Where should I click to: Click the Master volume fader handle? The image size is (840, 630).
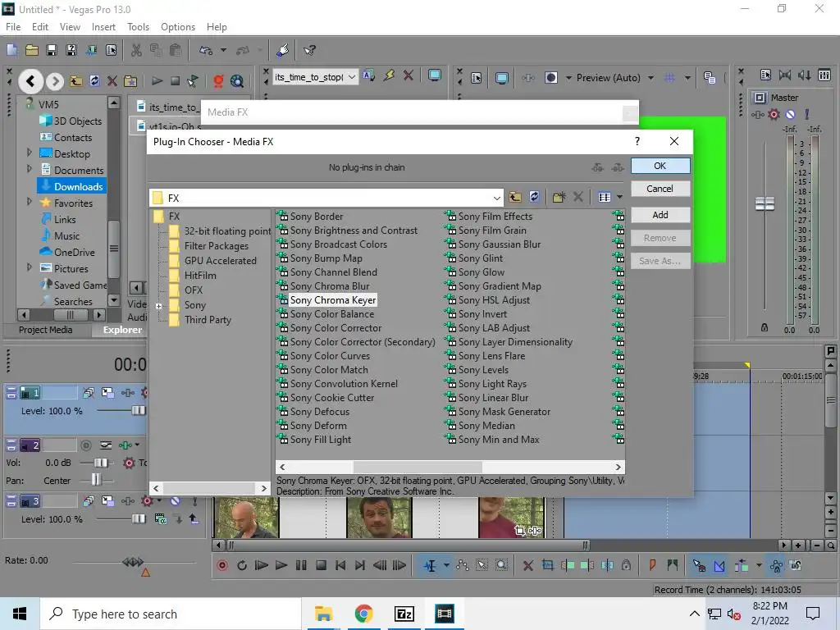coord(765,203)
